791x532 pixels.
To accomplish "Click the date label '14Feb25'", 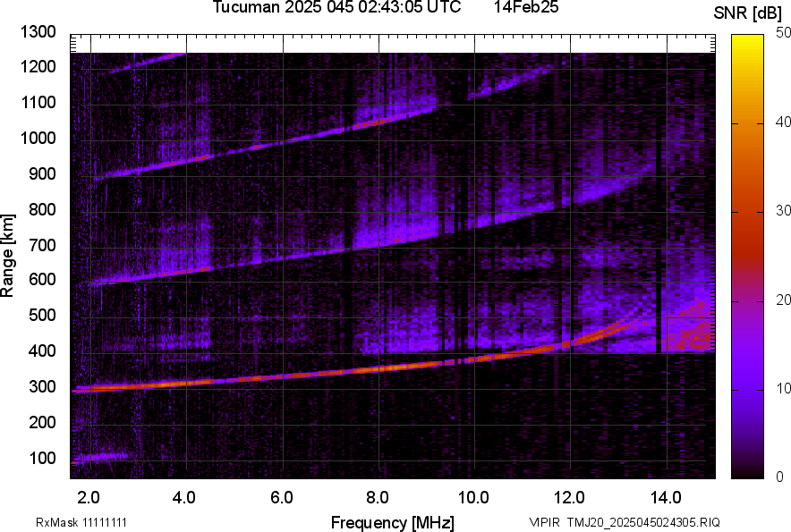I will (x=526, y=7).
